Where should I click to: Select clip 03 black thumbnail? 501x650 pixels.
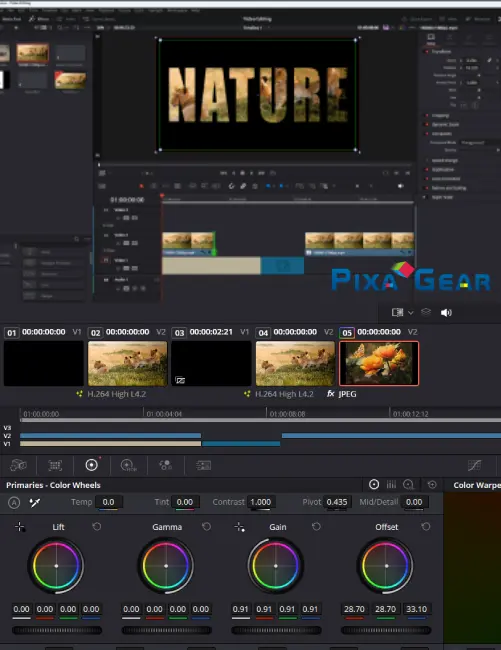(211, 363)
